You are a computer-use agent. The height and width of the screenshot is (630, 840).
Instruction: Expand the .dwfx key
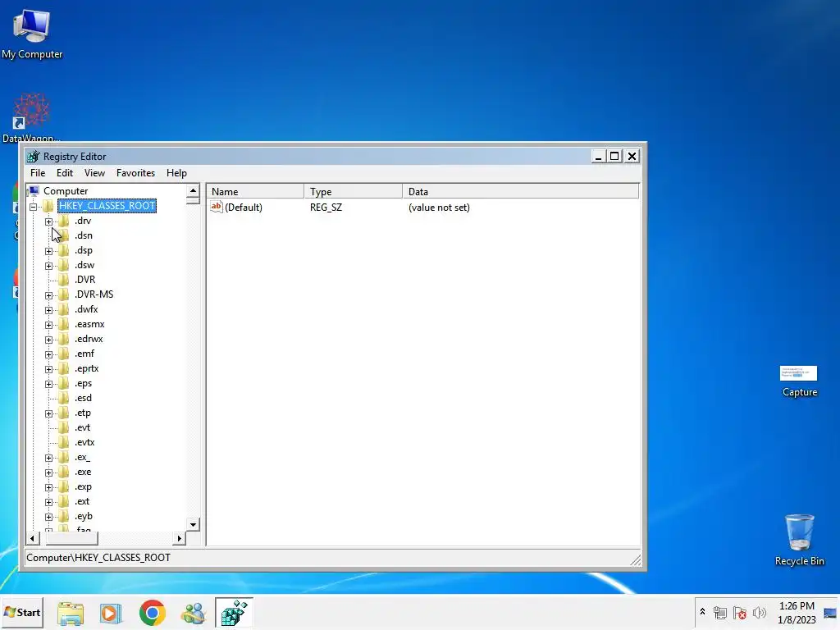48,310
